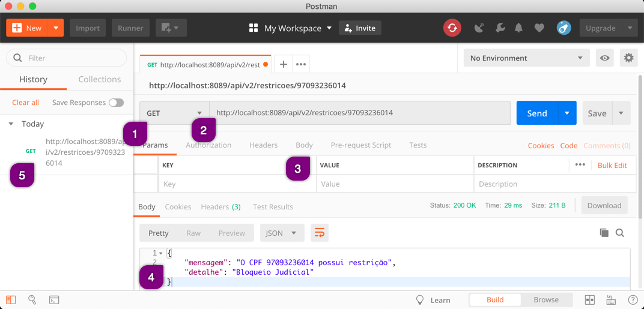This screenshot has height=309, width=644.
Task: Click the new window toolbar icon
Action: [x=171, y=28]
